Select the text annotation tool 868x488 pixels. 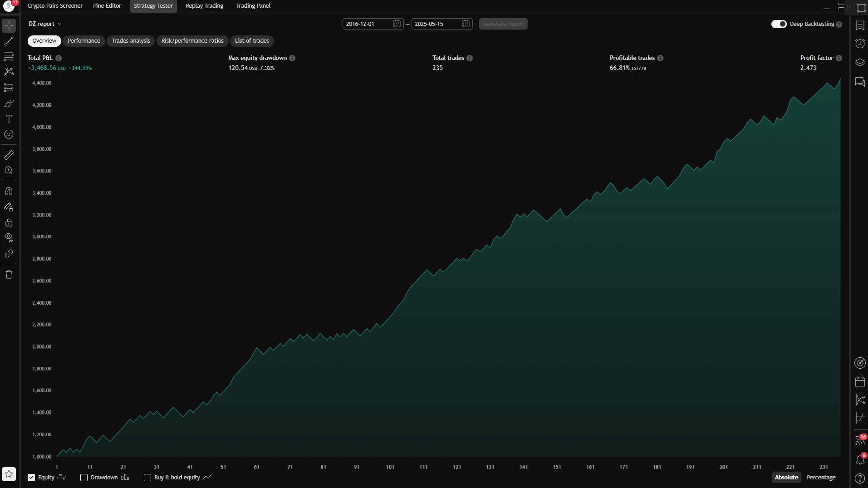[x=9, y=119]
